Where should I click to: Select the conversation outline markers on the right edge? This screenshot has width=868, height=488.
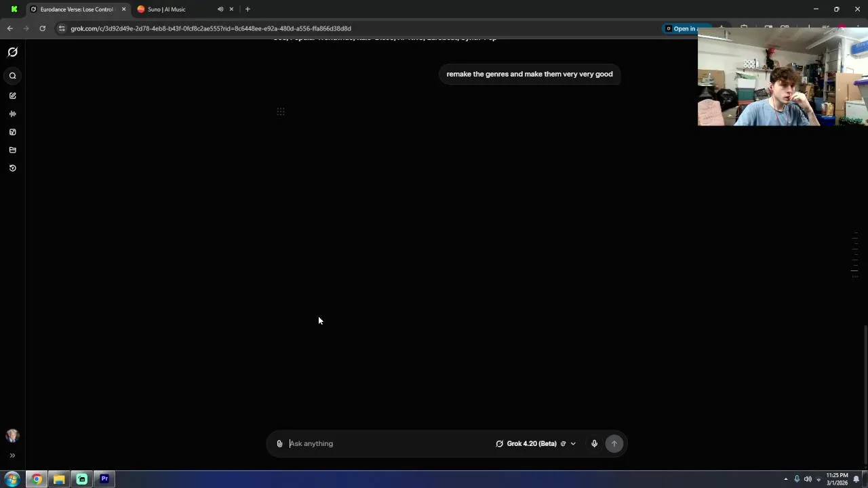(x=854, y=255)
